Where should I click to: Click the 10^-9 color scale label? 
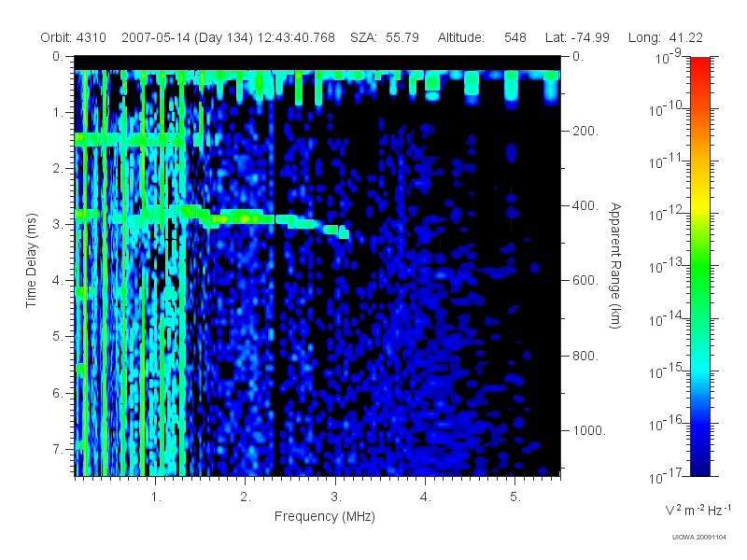click(669, 58)
